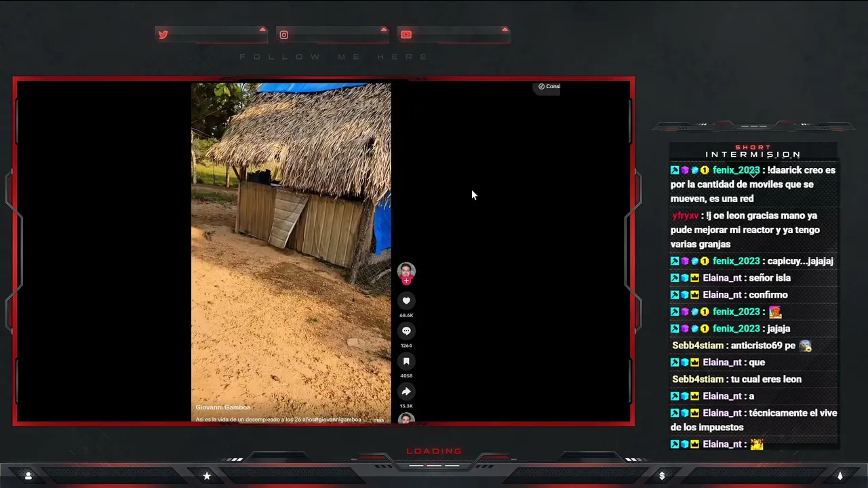868x488 pixels.
Task: Click the 4058 saves count
Action: pyautogui.click(x=406, y=375)
